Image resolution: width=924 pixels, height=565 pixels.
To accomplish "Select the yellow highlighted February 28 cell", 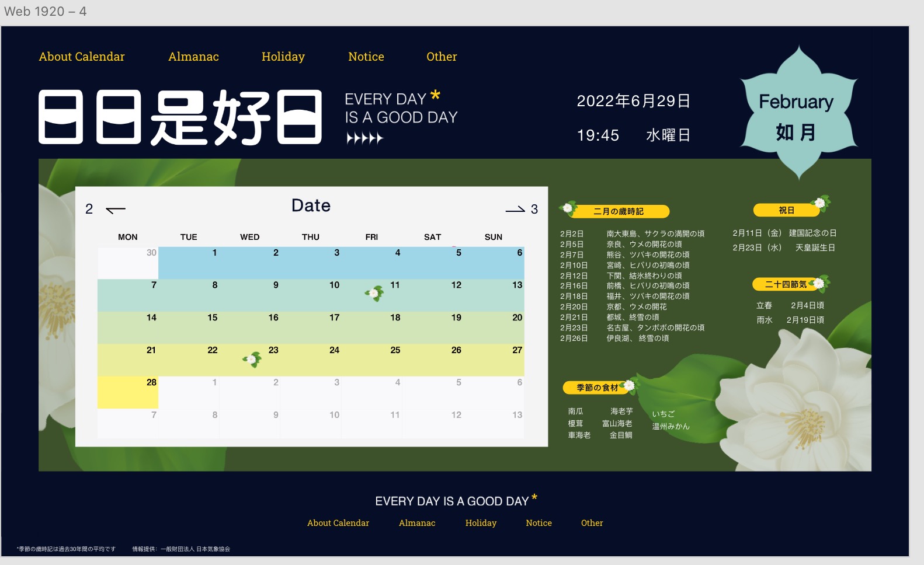I will [128, 392].
